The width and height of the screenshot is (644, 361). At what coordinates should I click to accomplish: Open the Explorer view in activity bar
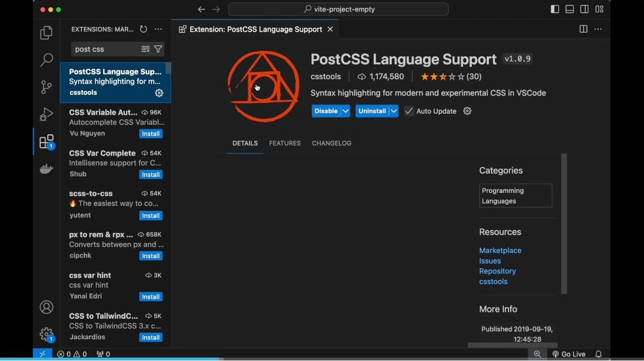click(x=46, y=33)
